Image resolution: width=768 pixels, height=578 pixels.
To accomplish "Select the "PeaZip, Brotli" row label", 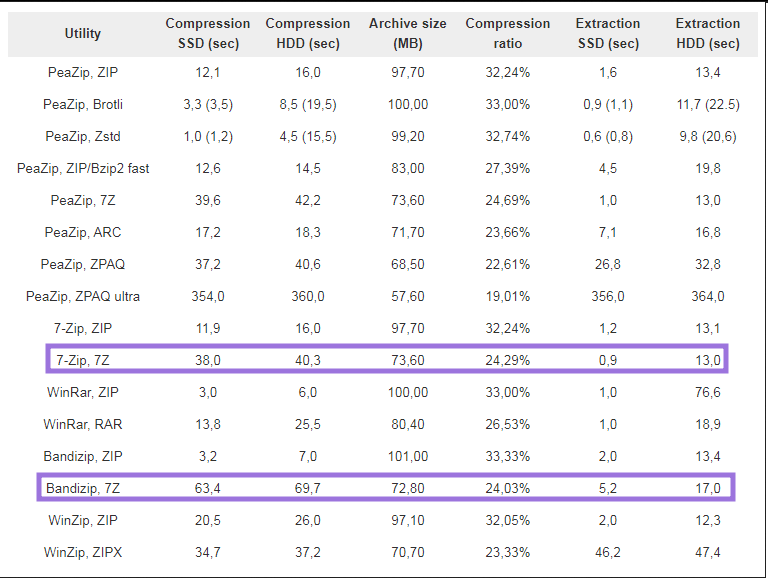I will [x=83, y=104].
